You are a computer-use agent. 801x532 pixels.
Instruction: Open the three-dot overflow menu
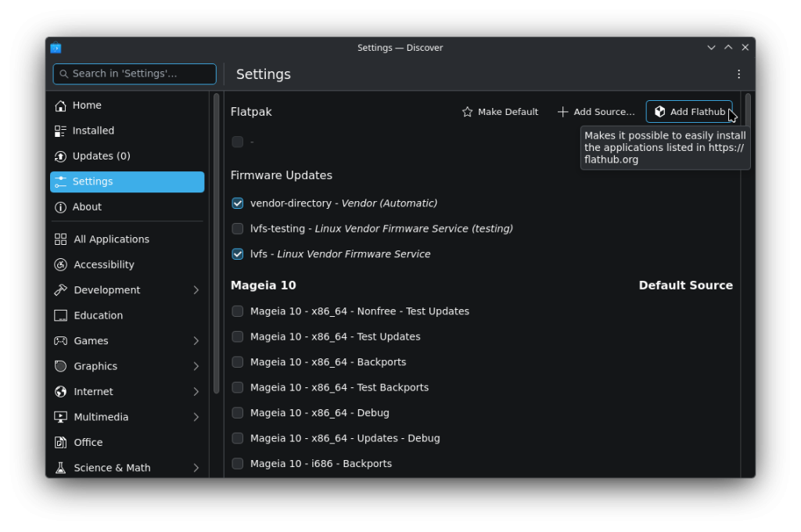coord(738,74)
